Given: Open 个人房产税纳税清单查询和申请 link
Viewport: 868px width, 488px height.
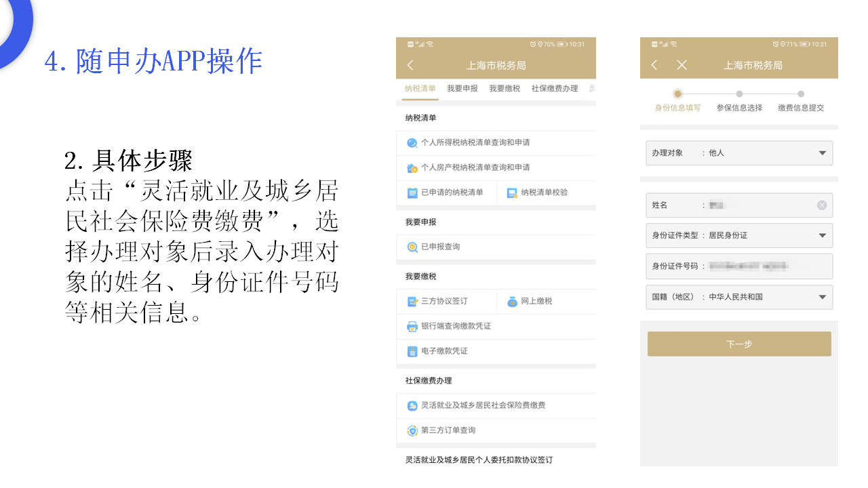Looking at the screenshot, I should point(475,167).
